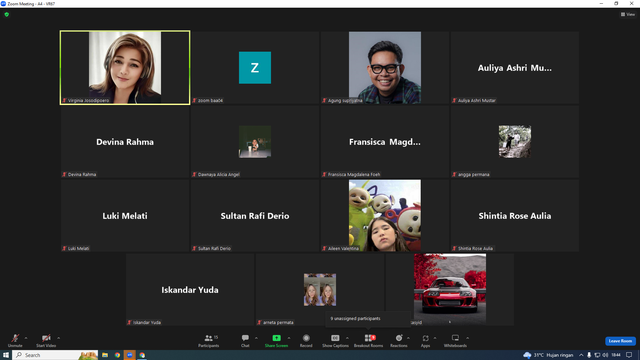Screen dimensions: 640x360
Task: Expand arrow beside Whiteboards
Action: click(x=467, y=338)
